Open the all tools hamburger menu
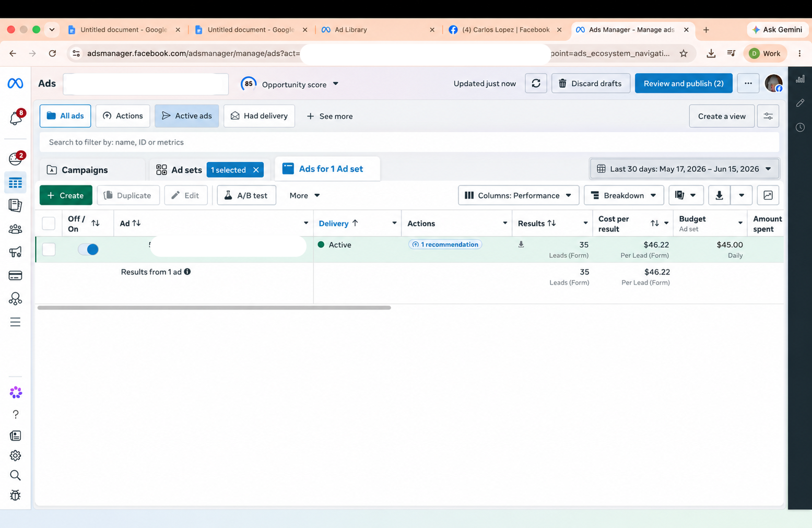The height and width of the screenshot is (528, 812). (x=15, y=322)
